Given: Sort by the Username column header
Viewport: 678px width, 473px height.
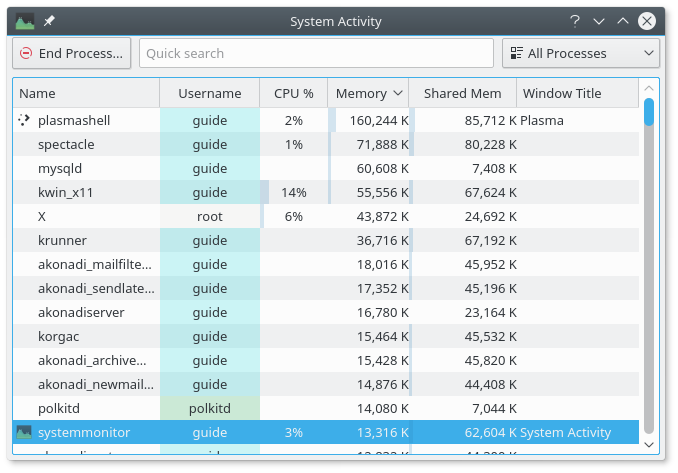Looking at the screenshot, I should [209, 93].
